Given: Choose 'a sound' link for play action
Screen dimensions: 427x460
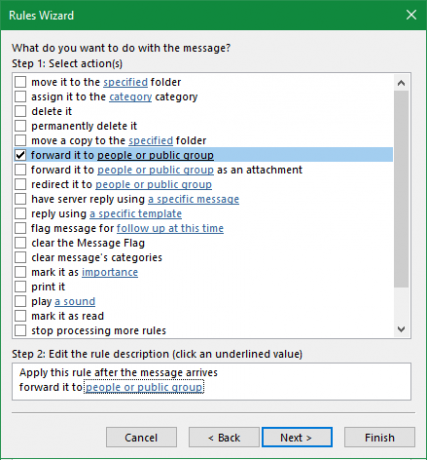Looking at the screenshot, I should point(75,301).
